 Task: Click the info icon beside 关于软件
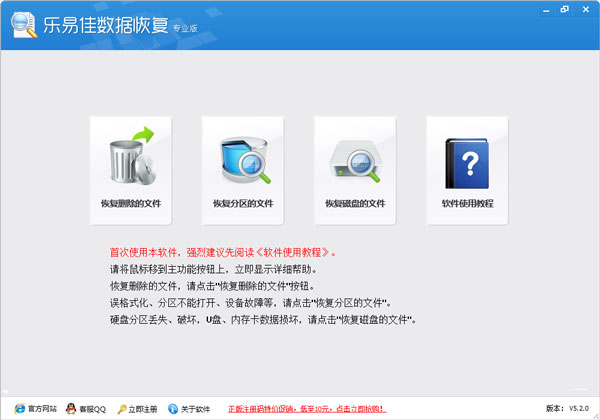click(172, 409)
